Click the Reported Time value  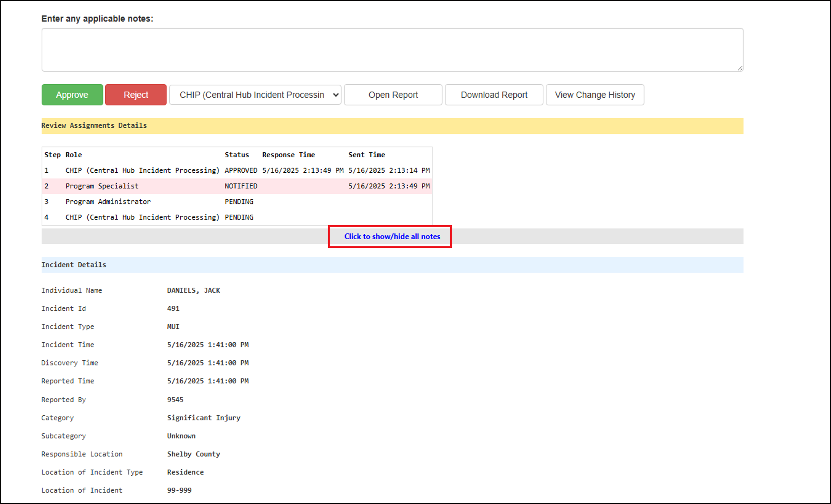pos(208,381)
